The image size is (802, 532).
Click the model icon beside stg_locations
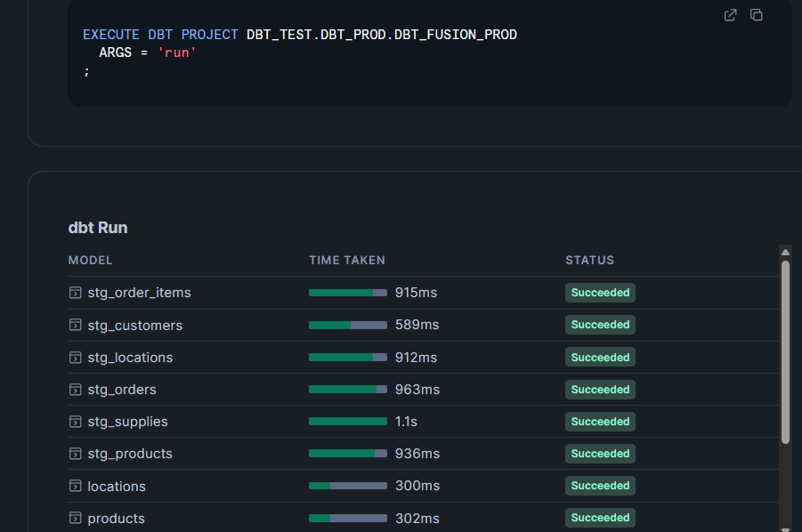pyautogui.click(x=75, y=358)
